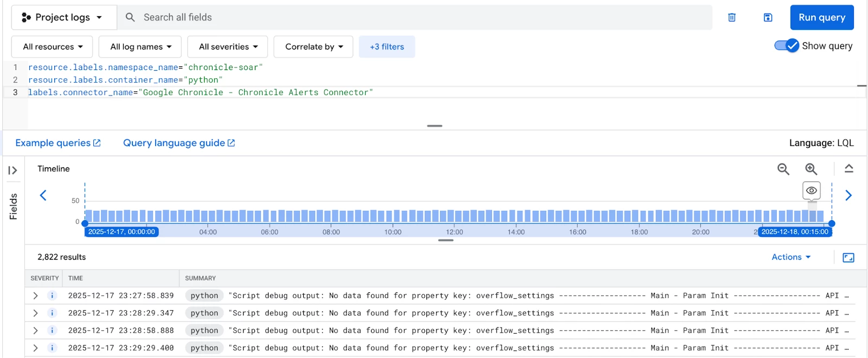Click query line 2 container_name filter
Screen dimensions: 868x358
point(125,80)
